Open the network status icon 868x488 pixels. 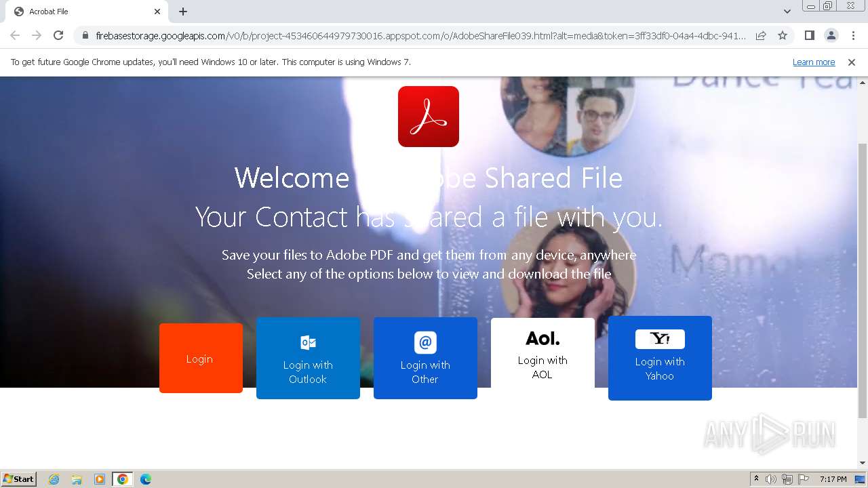[x=787, y=479]
